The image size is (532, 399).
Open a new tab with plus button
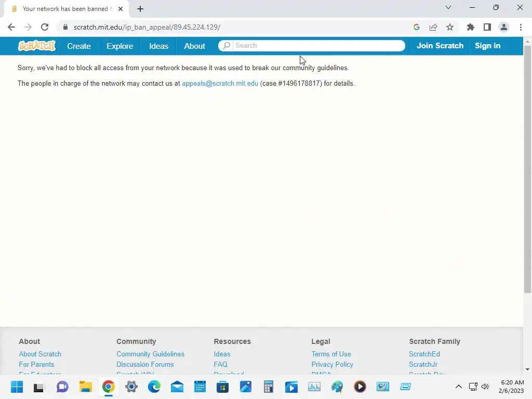[140, 9]
